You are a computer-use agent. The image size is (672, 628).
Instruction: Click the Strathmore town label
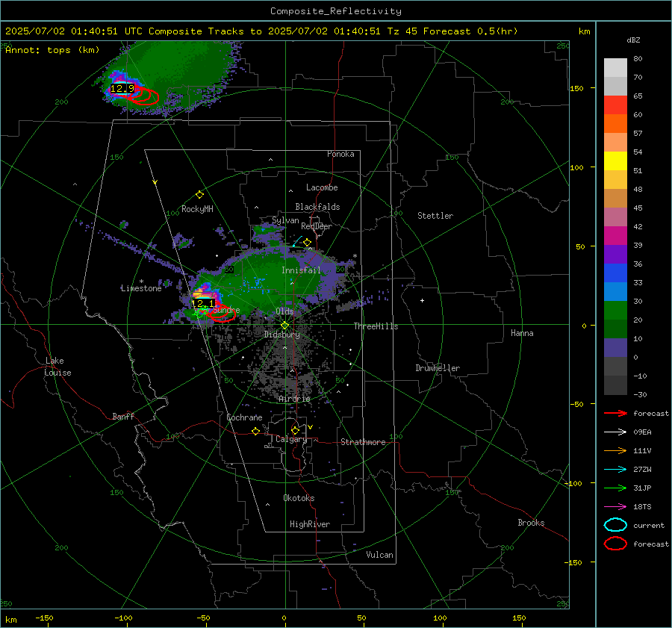tap(363, 442)
